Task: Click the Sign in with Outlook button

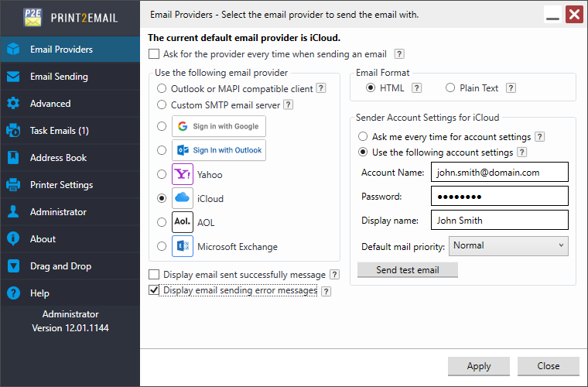Action: tap(219, 150)
